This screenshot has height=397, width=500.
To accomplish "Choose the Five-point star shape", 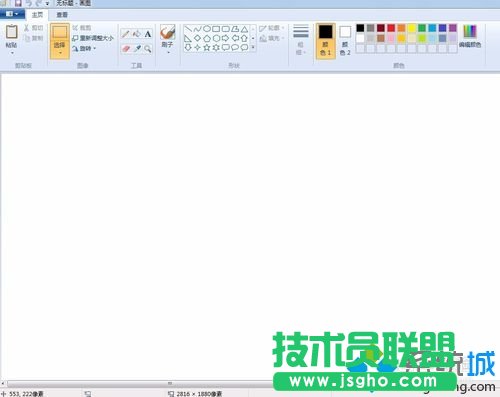I will click(207, 48).
